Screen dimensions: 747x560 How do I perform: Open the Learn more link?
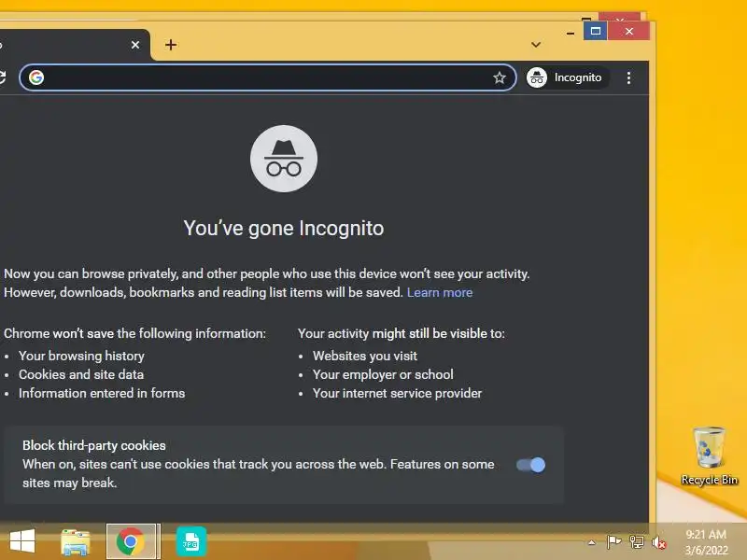coord(439,292)
